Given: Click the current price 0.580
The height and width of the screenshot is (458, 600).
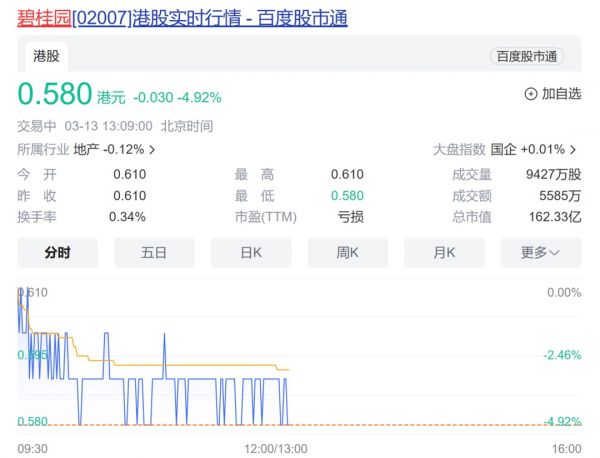Looking at the screenshot, I should (55, 94).
